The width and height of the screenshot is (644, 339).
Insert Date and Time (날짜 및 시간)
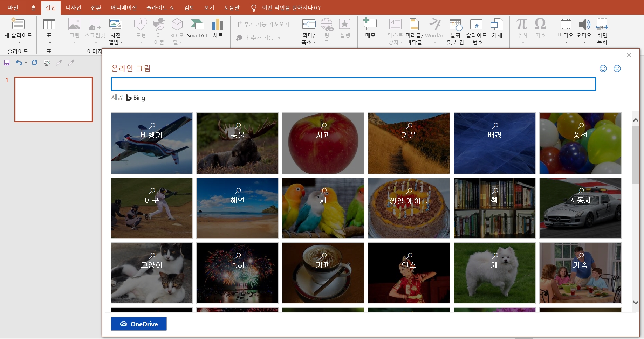click(x=455, y=24)
